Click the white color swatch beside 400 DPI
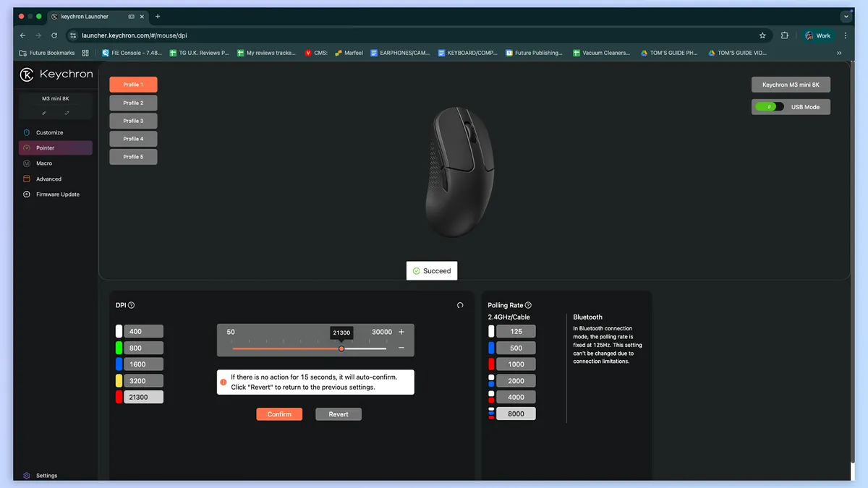 tap(119, 332)
